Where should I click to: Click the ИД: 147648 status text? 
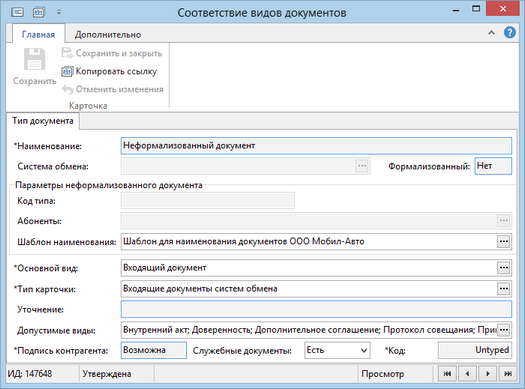pos(30,374)
